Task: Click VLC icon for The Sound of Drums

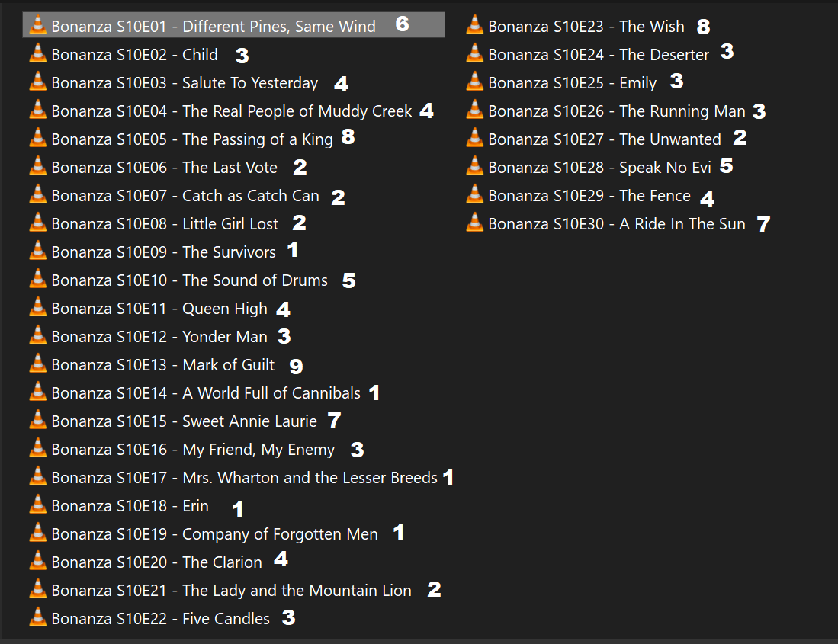Action: click(37, 279)
